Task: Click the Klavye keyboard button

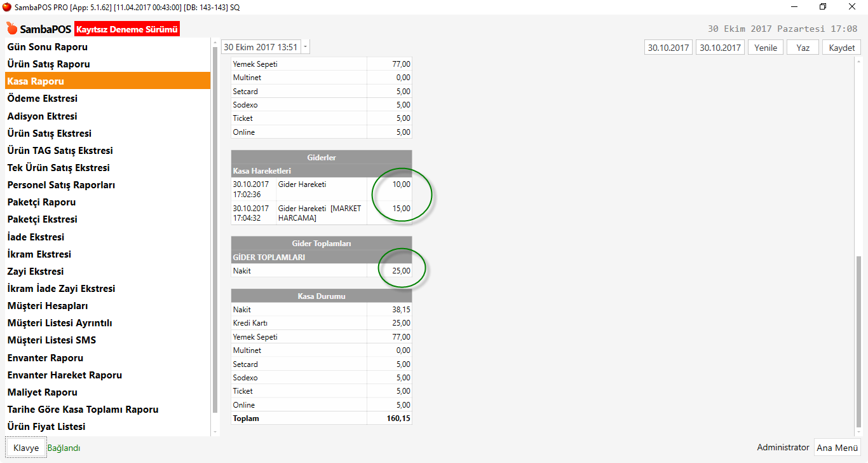Action: pos(26,448)
